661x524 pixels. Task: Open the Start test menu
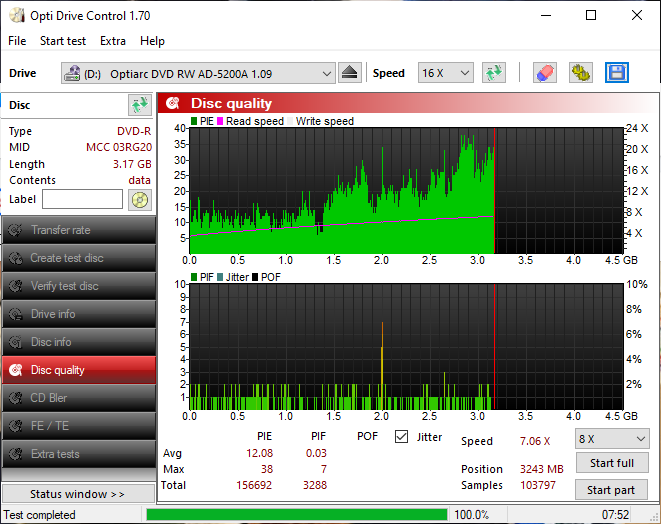(x=63, y=41)
